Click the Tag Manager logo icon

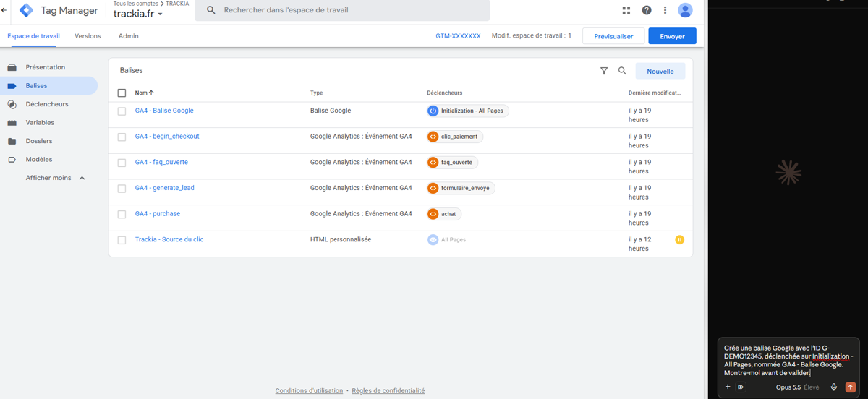coord(26,10)
